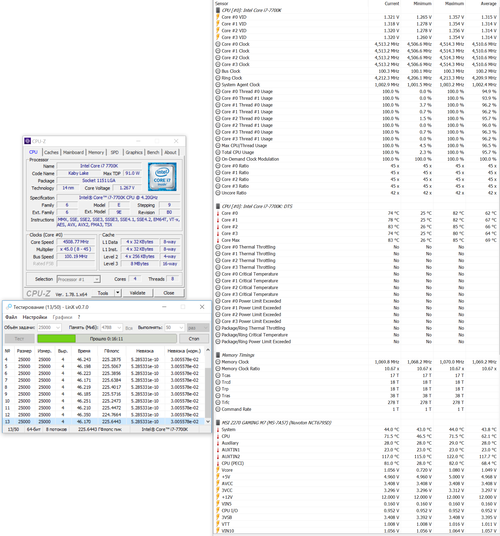Click the icon beside Bus Clock sensor
The image size is (500, 536).
218,71
